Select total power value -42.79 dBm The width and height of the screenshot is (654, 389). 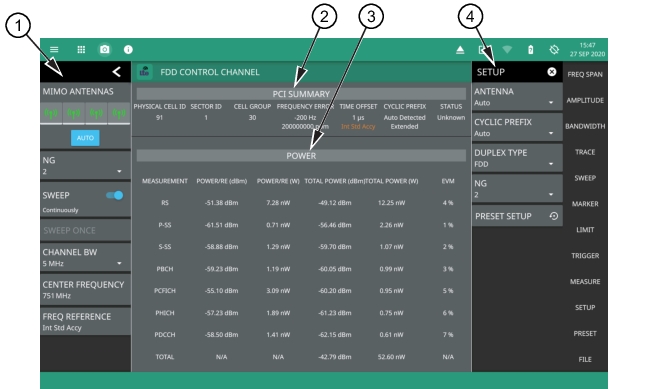tap(335, 357)
